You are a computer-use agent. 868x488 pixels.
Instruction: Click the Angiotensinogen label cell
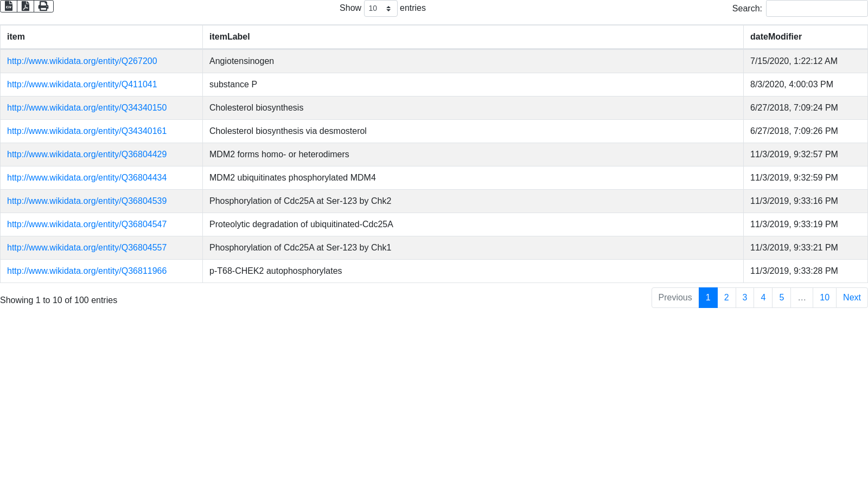(x=473, y=61)
